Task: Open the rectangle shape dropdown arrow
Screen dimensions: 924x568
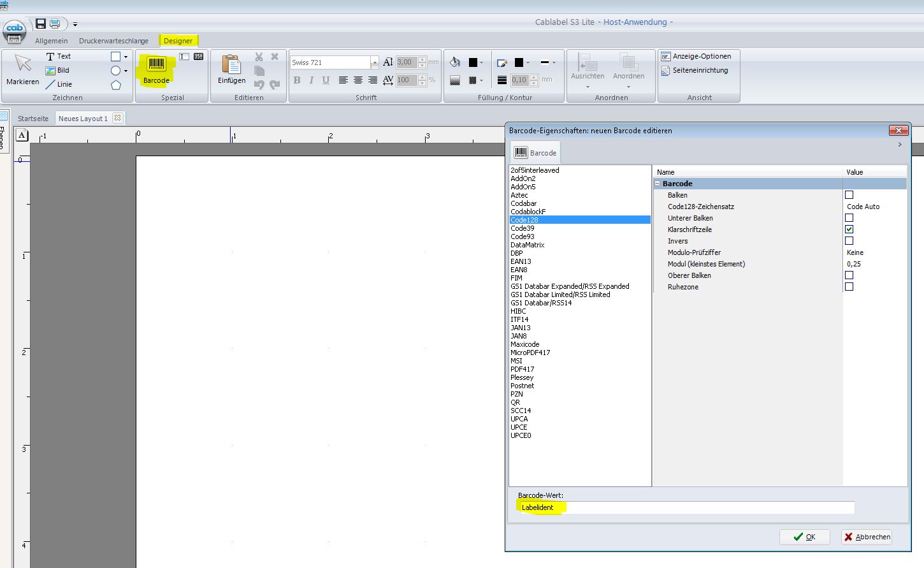Action: (x=126, y=57)
